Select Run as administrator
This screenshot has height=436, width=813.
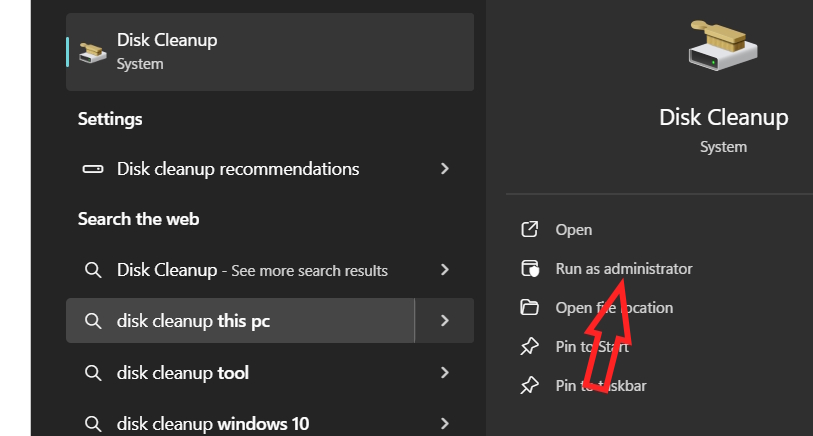click(623, 269)
